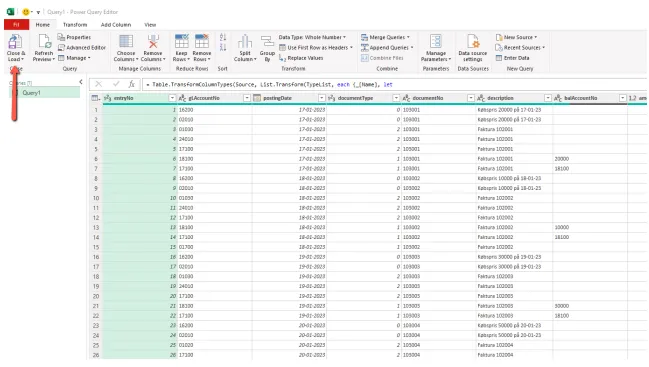Open the postingDate column filter dropdown
This screenshot has width=649, height=367.
click(321, 98)
